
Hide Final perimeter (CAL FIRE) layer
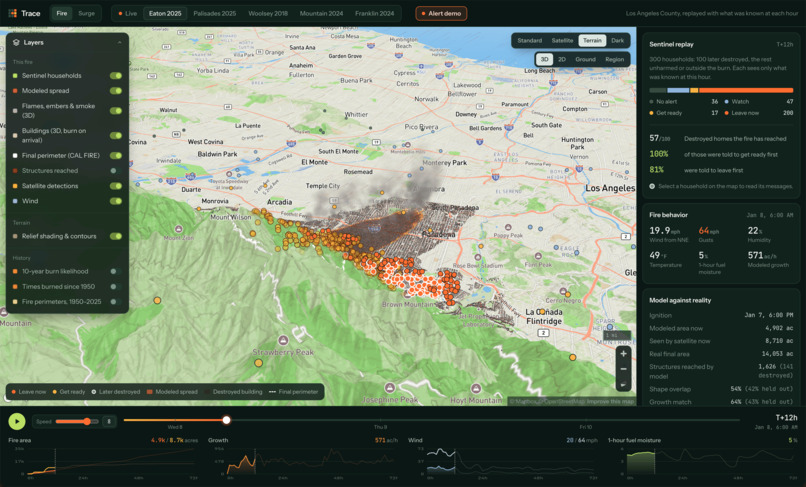tap(116, 155)
